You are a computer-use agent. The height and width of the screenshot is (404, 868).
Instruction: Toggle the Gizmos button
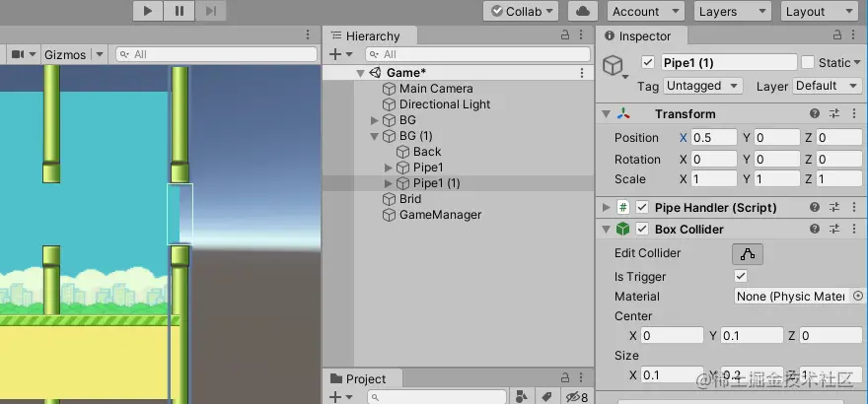click(x=65, y=55)
